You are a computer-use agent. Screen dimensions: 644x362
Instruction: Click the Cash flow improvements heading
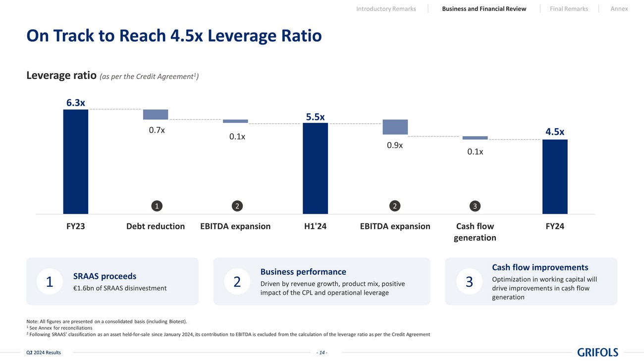pos(540,267)
